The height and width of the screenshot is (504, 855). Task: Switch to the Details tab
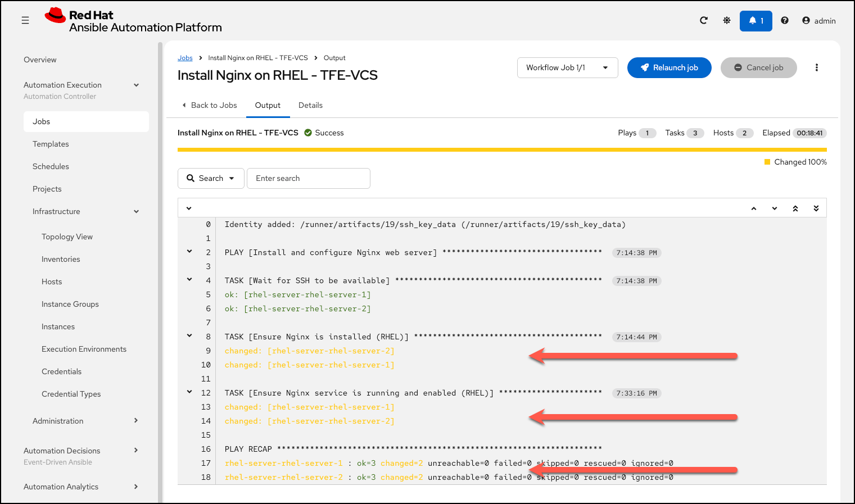click(310, 105)
